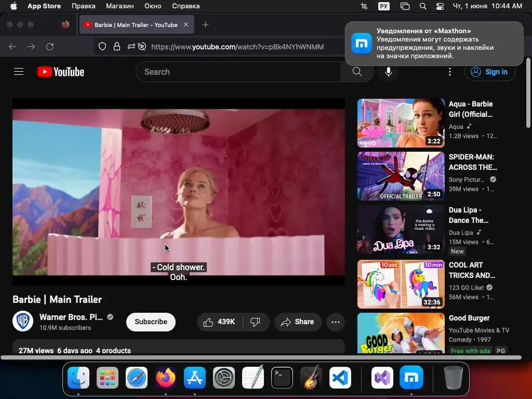Viewport: 532px width, 399px height.
Task: Open Spider-Man Across the Spider-Verse trailer thumbnail
Action: 401,176
